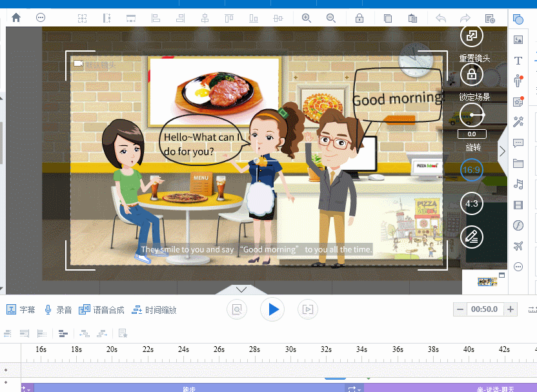Click the plus button beside 00:50.0
The width and height of the screenshot is (537, 392).
pyautogui.click(x=511, y=309)
